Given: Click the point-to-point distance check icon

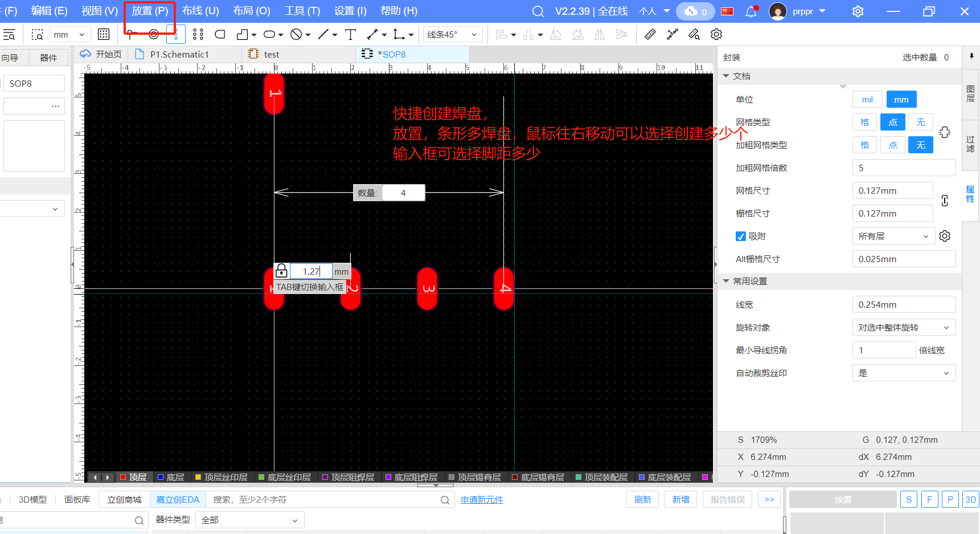Looking at the screenshot, I should click(673, 35).
